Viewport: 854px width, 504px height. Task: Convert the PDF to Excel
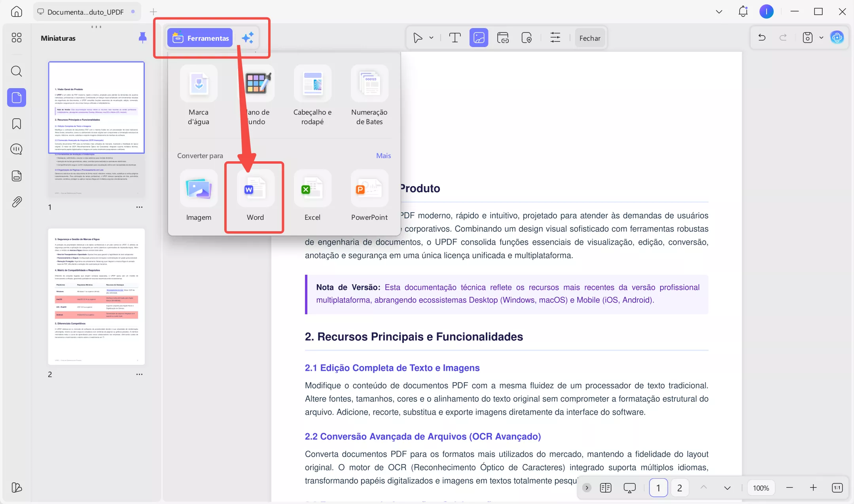(312, 195)
